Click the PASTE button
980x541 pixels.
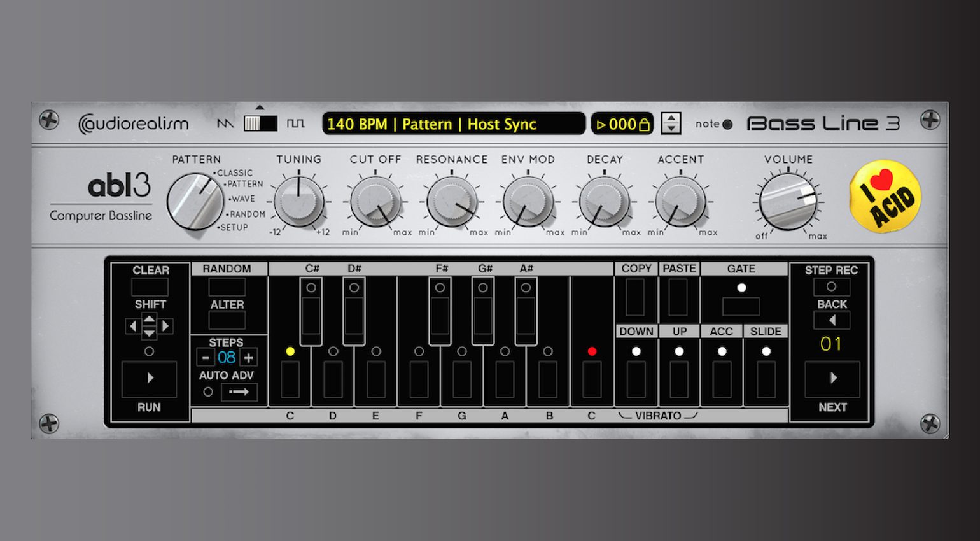pos(678,297)
